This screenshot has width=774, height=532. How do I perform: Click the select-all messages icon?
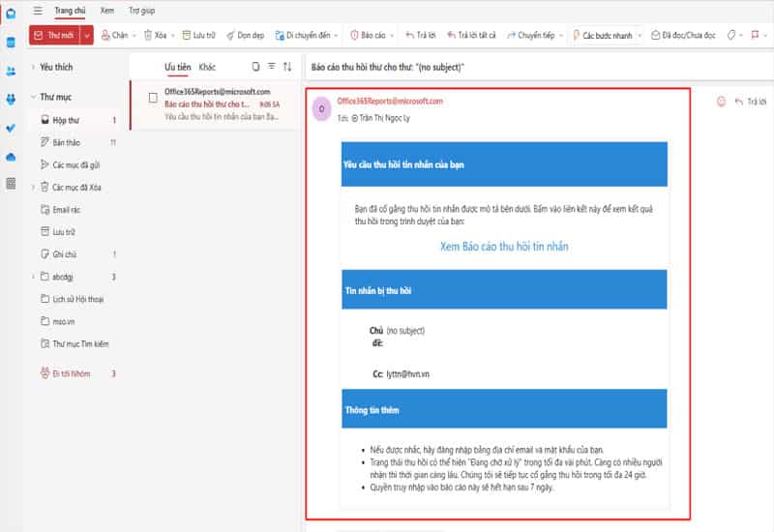(255, 67)
